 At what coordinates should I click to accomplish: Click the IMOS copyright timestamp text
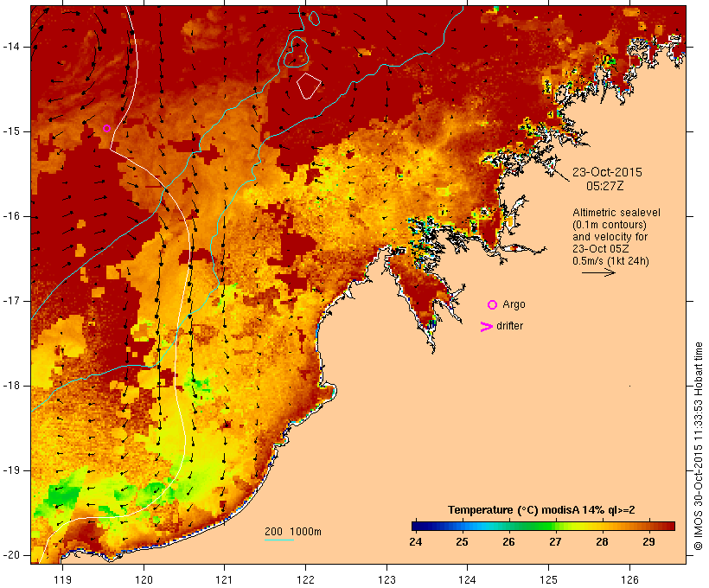(698, 446)
